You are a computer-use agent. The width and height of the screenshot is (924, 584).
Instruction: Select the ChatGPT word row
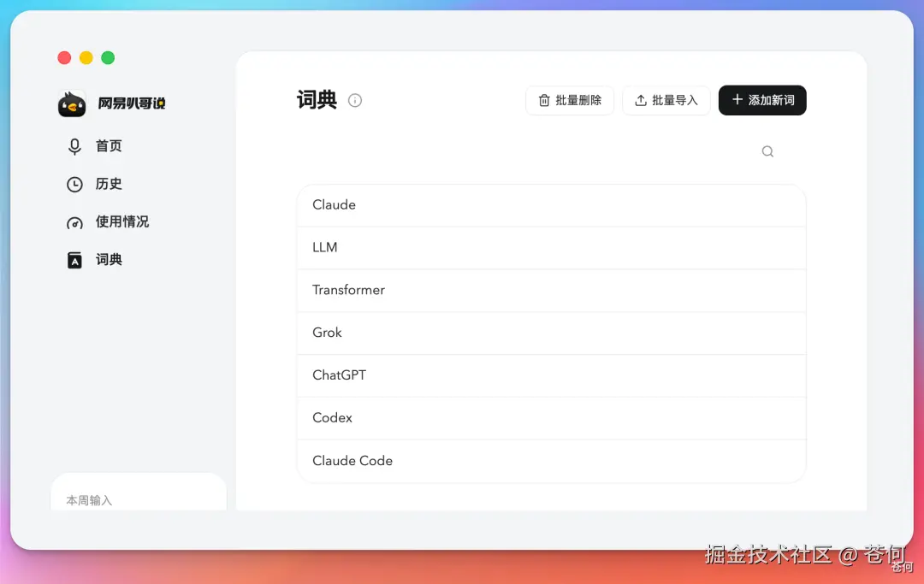(x=551, y=375)
